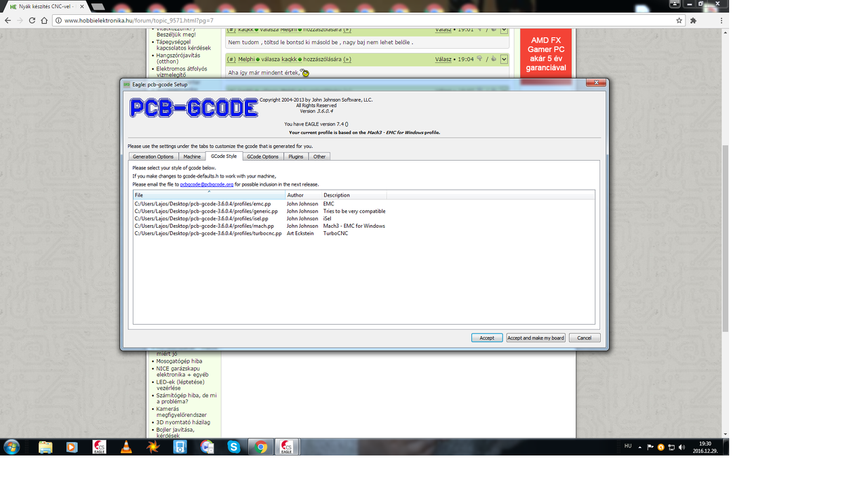Switch to the running EAGLE taskbar window
The image size is (868, 488).
click(288, 447)
